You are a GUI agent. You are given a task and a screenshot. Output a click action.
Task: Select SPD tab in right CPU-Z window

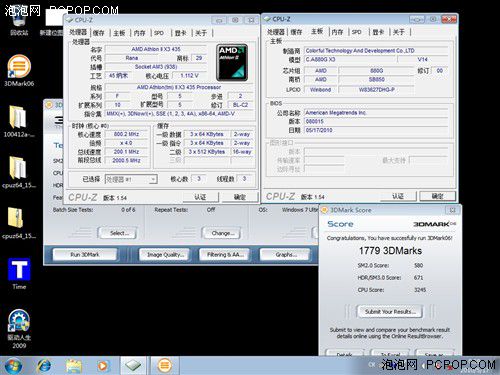357,32
